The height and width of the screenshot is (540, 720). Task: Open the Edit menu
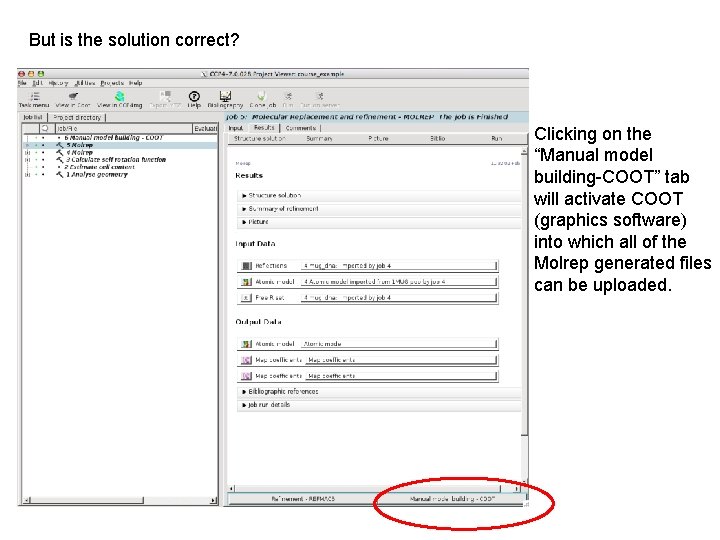tap(38, 83)
